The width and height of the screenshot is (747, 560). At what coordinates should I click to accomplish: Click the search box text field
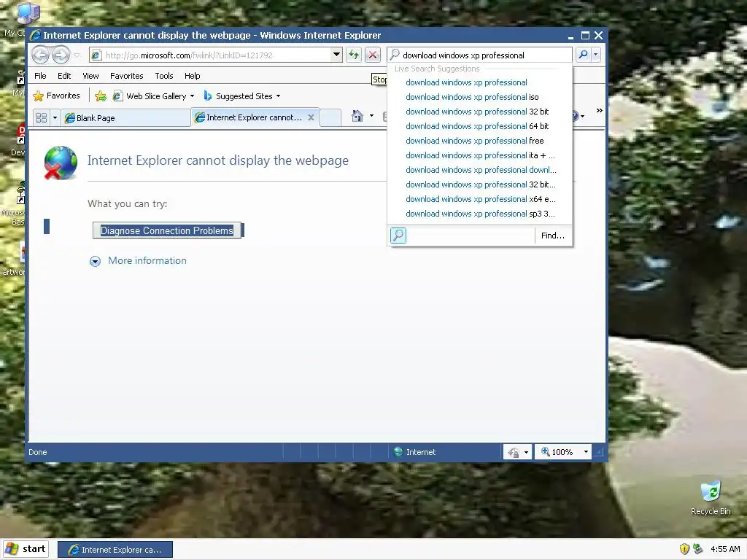click(480, 55)
